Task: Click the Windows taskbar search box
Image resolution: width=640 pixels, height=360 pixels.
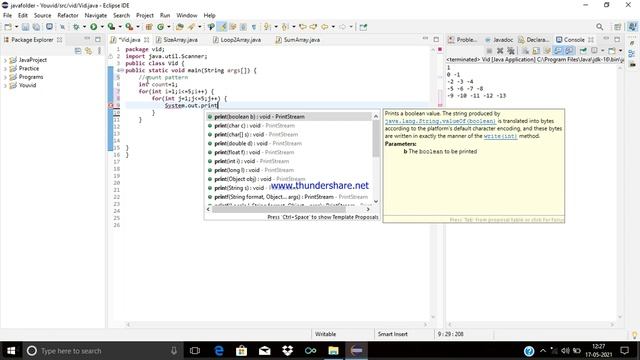Action: [x=103, y=351]
